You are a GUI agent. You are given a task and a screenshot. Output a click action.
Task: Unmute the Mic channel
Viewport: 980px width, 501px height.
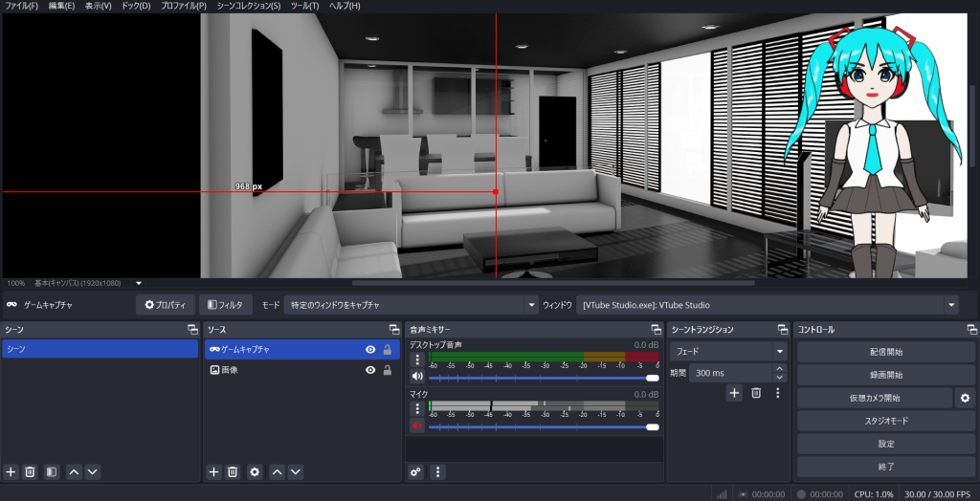click(417, 426)
